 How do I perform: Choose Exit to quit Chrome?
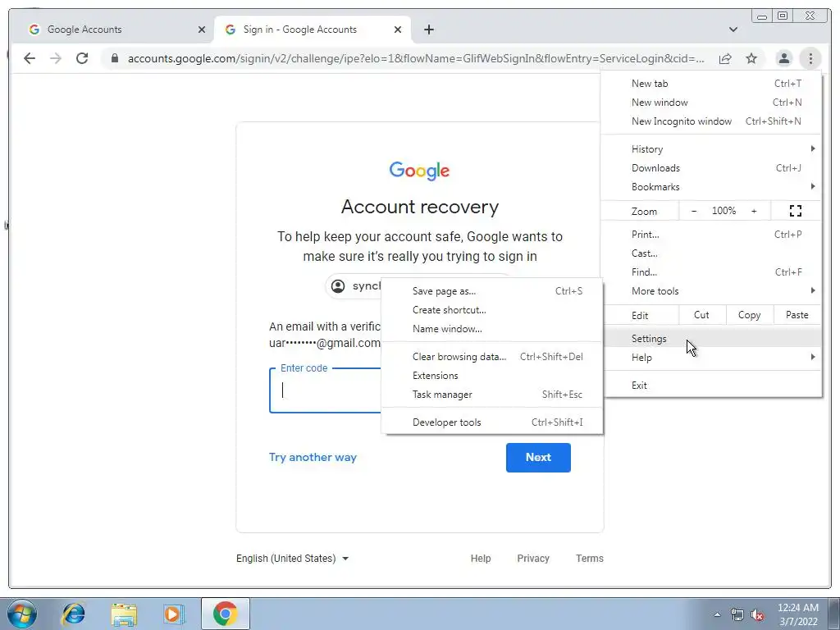tap(711, 386)
